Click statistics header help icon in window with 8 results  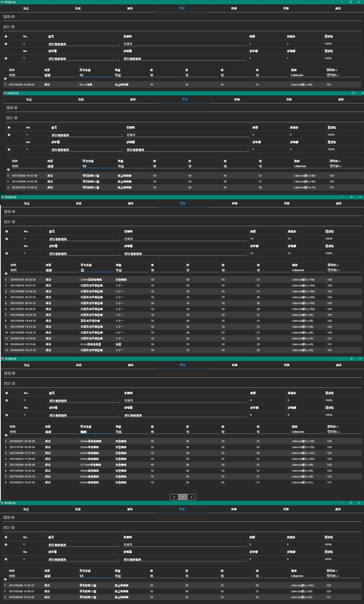tap(7, 393)
